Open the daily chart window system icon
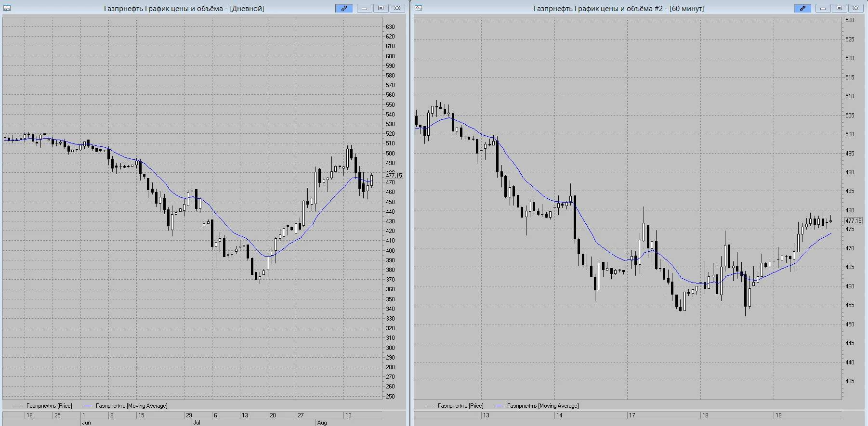Screen dimensions: 868x426 click(7, 8)
